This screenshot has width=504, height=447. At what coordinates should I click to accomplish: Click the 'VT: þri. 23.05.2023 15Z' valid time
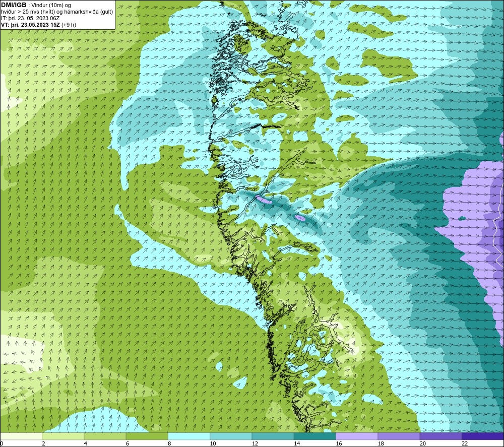pos(31,25)
